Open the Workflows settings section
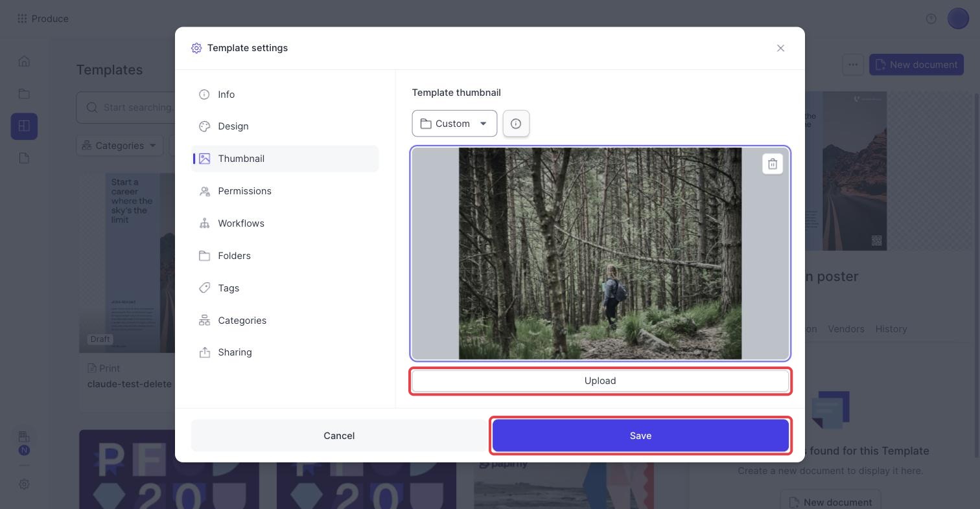 click(285, 223)
